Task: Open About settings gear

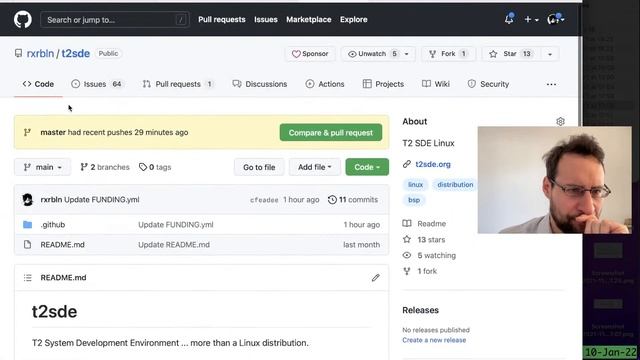Action: click(560, 121)
